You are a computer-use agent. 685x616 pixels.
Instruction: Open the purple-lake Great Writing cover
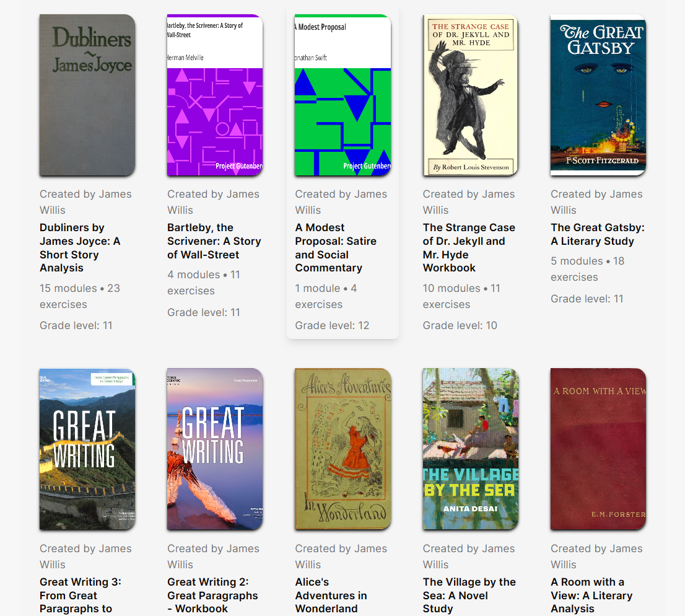(x=215, y=449)
